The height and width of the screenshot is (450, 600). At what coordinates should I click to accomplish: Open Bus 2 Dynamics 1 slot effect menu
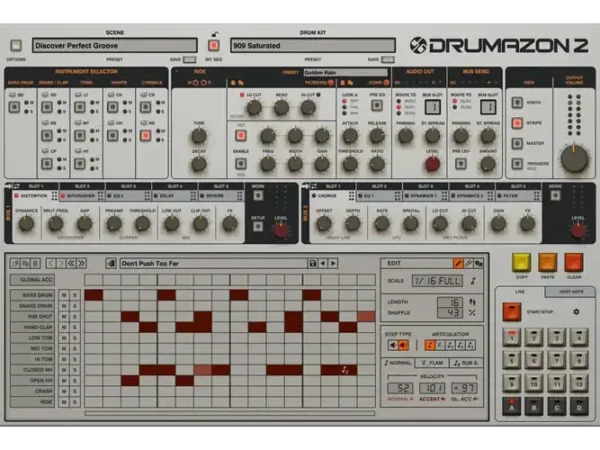point(444,196)
